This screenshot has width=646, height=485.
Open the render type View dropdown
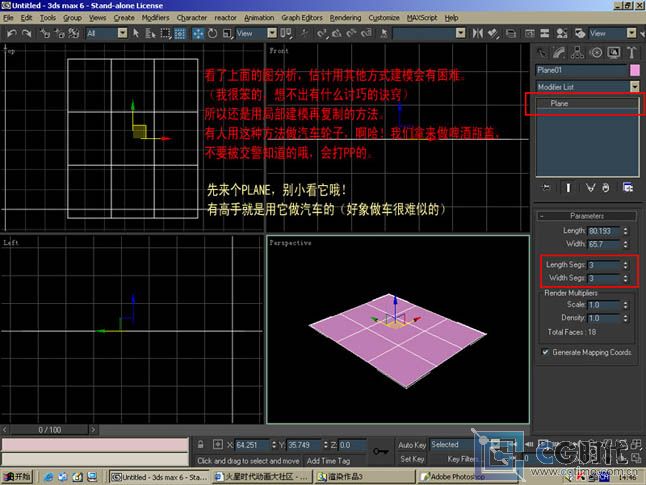pyautogui.click(x=612, y=33)
